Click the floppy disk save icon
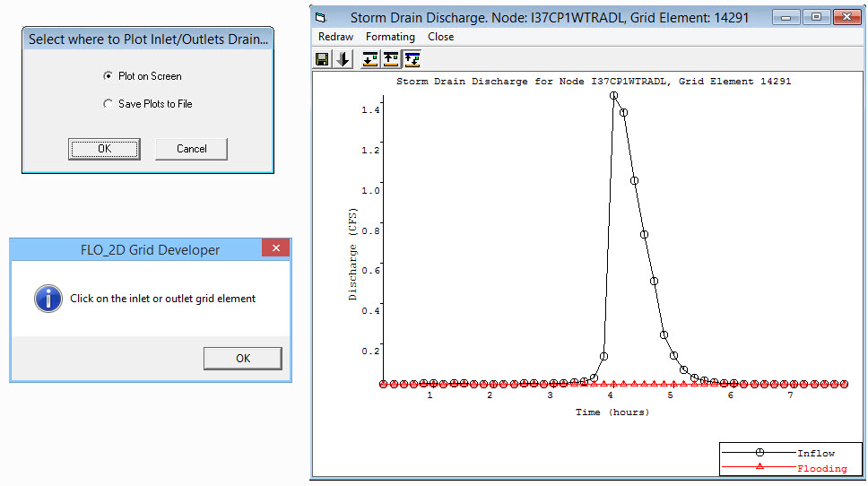The width and height of the screenshot is (868, 486). (x=322, y=59)
